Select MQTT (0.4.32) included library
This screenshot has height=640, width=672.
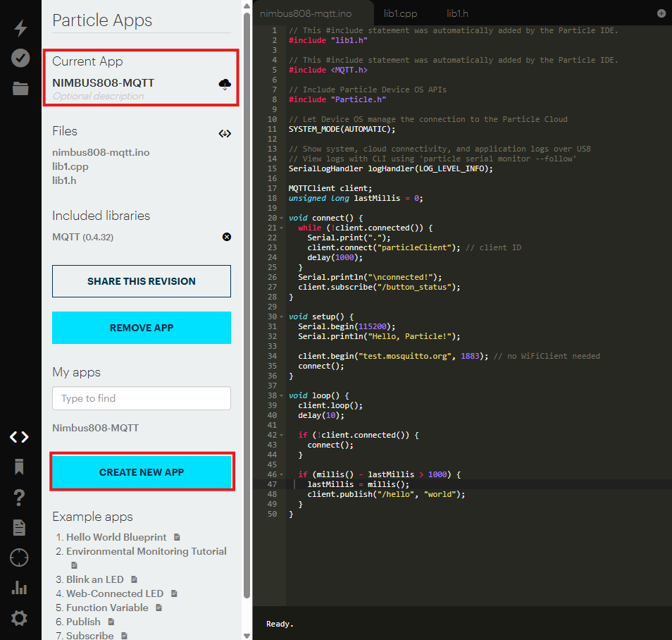pyautogui.click(x=82, y=238)
